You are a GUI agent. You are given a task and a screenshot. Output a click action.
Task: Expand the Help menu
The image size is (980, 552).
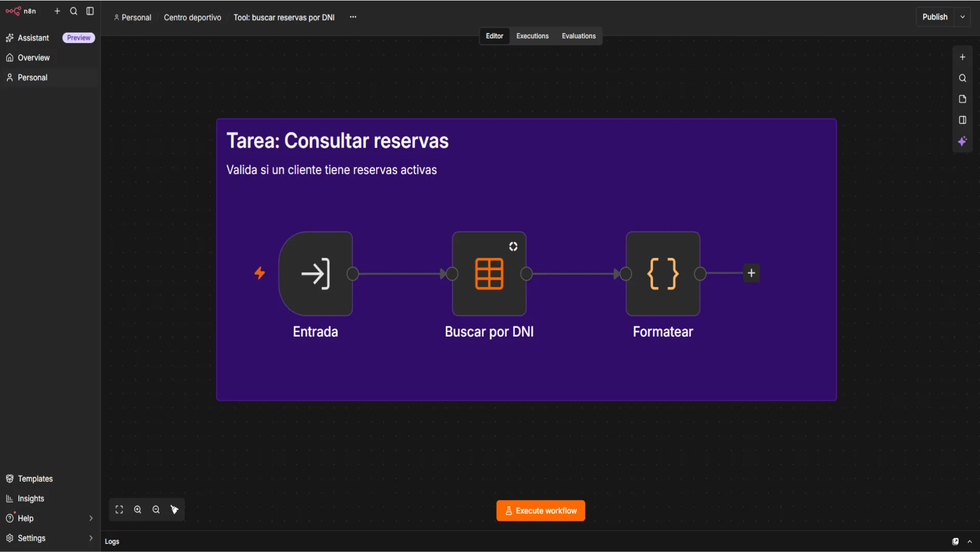tap(50, 518)
